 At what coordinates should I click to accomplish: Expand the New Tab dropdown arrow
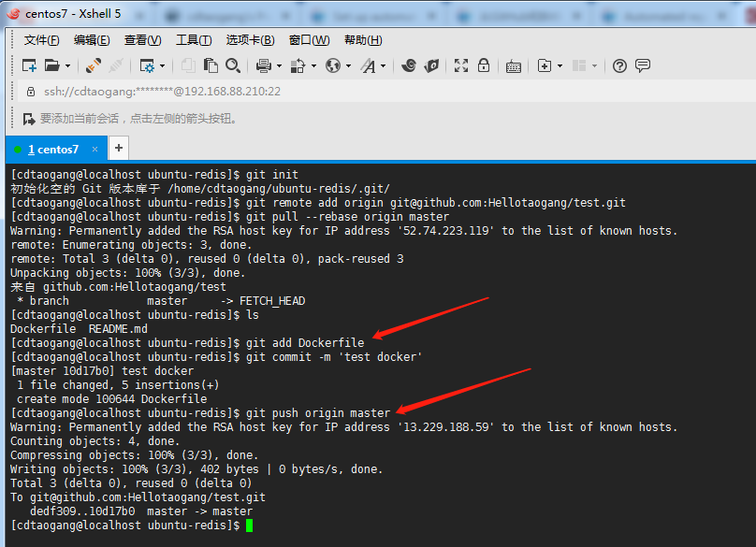coord(560,66)
